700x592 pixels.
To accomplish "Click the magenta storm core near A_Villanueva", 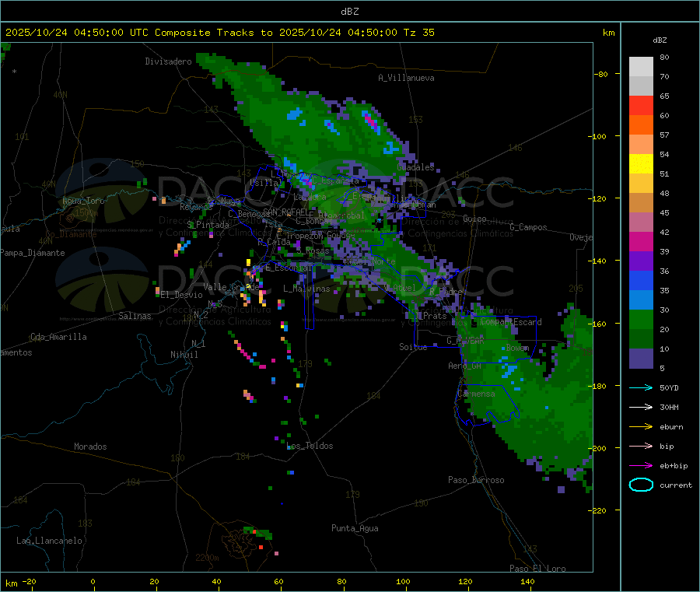I will click(x=370, y=120).
